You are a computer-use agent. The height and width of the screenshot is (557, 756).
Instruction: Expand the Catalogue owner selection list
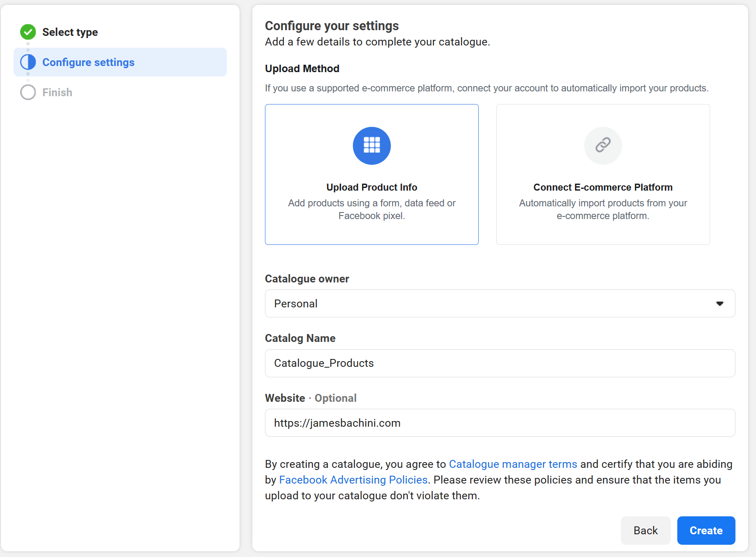tap(500, 303)
